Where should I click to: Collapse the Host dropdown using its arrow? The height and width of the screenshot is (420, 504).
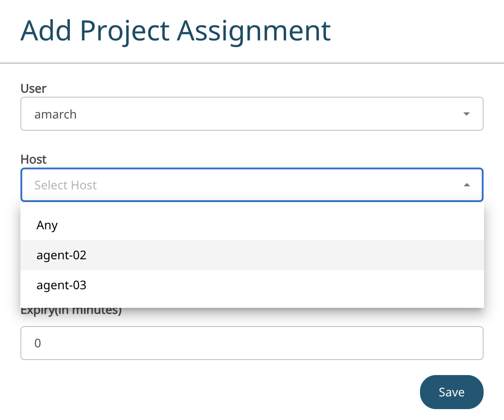pos(466,185)
